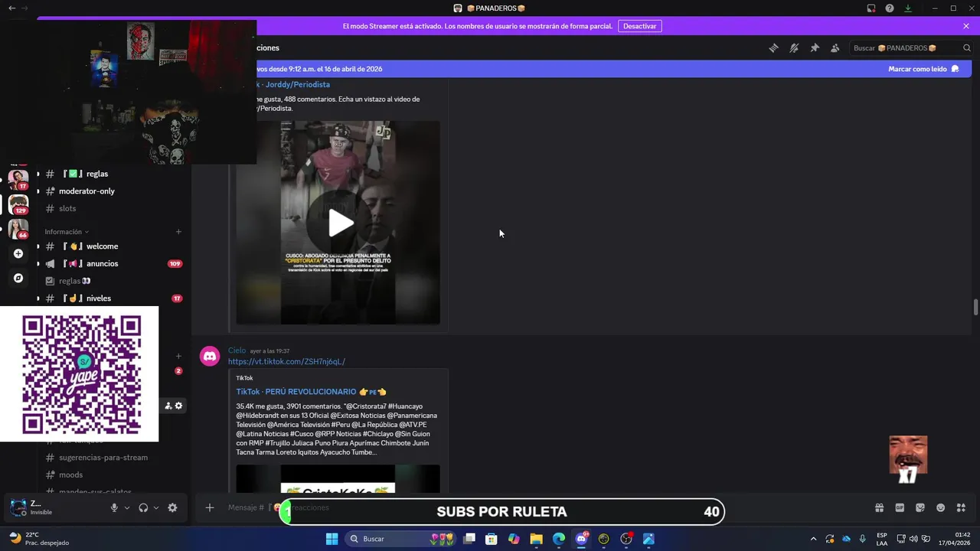
Task: Play the embedded TikTok video
Action: coord(341,223)
